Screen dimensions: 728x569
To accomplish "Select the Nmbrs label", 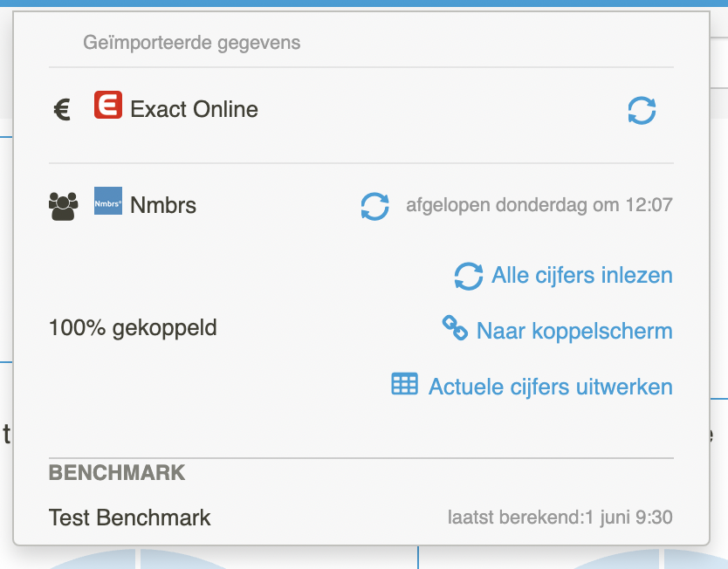I will (163, 205).
